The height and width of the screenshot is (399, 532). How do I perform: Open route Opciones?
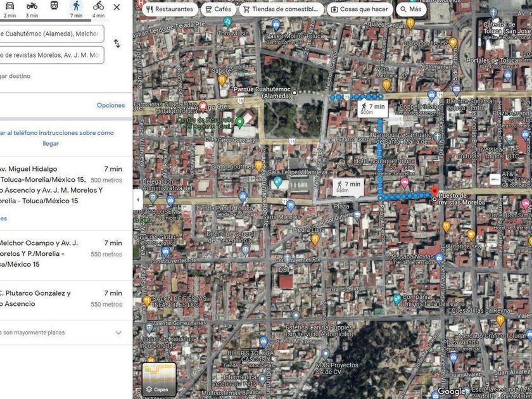tap(111, 105)
